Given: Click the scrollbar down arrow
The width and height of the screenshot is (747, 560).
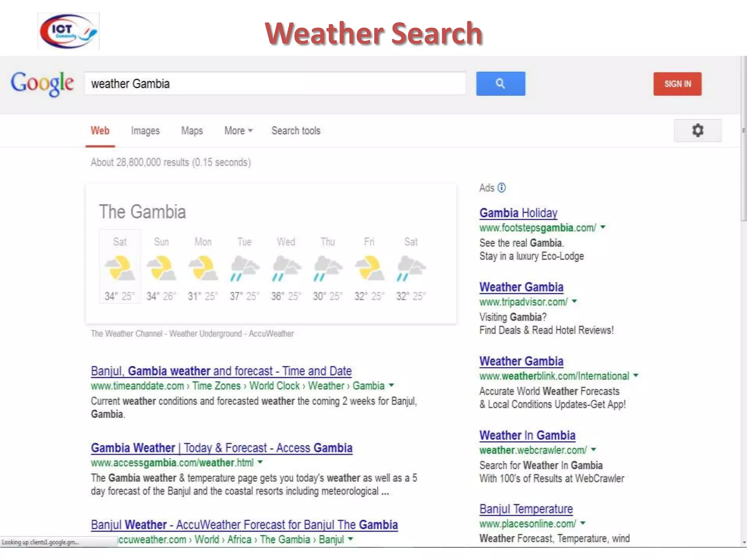Looking at the screenshot, I should point(744,543).
